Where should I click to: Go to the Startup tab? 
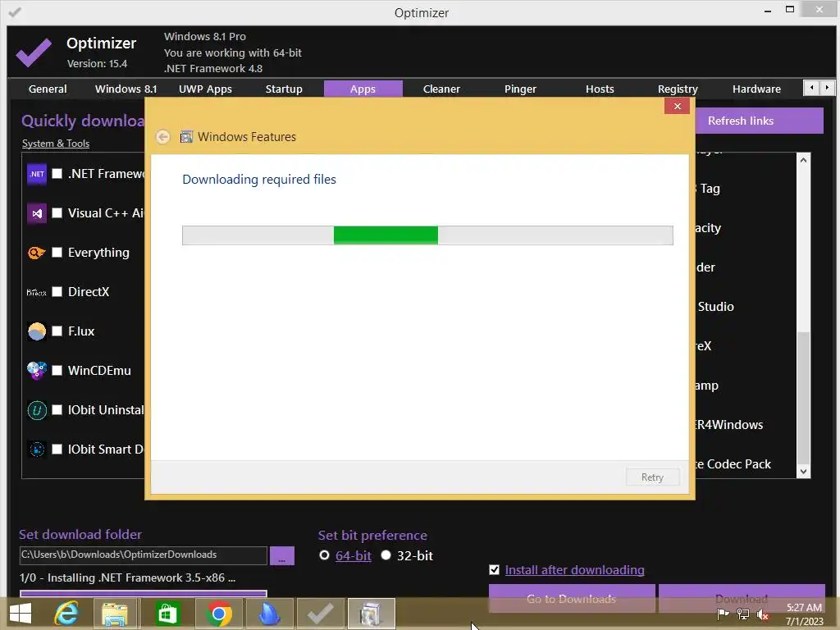(x=284, y=89)
